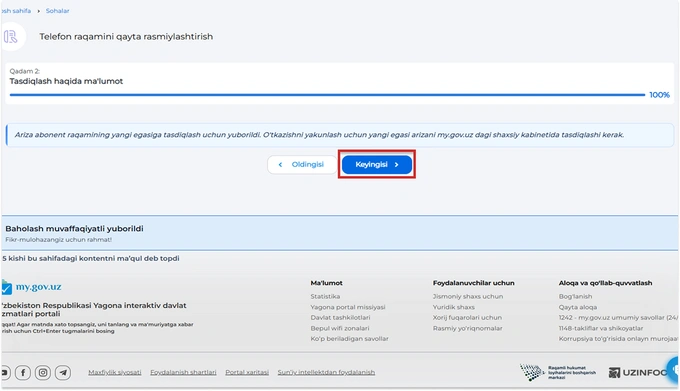Open the Bog'lanish contact link
This screenshot has height=391, width=680.
click(x=575, y=297)
